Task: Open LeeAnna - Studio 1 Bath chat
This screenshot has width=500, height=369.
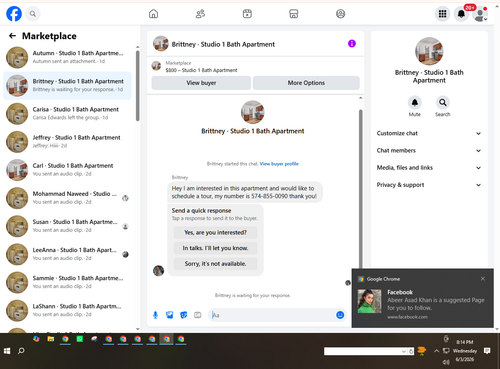Action: click(x=67, y=254)
